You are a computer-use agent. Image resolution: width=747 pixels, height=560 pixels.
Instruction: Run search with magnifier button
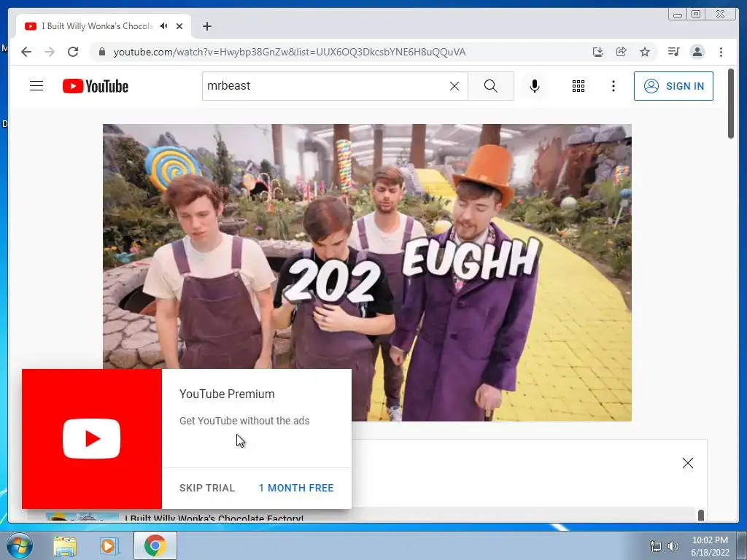[x=491, y=86]
